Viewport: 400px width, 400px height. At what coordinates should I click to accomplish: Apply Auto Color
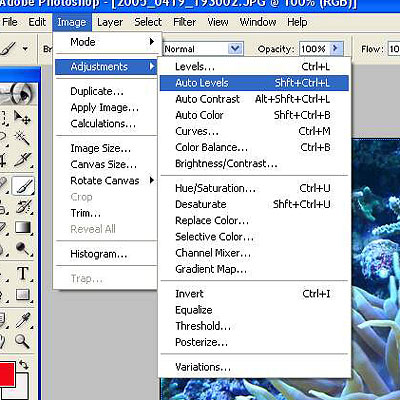pos(254,115)
